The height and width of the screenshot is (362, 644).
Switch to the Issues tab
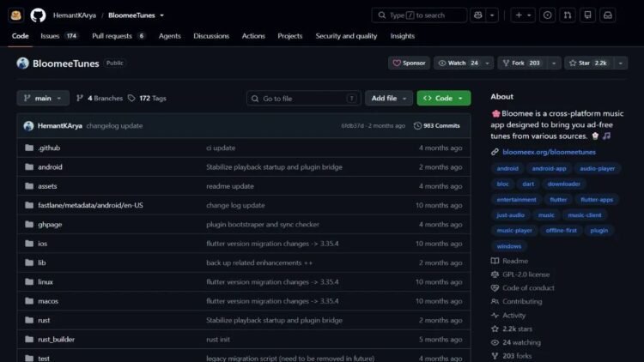click(58, 36)
